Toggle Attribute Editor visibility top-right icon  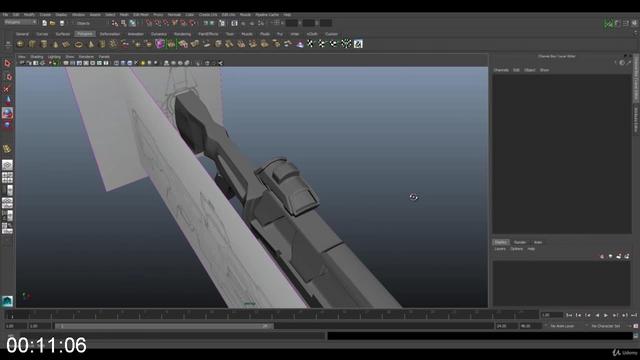pos(617,24)
